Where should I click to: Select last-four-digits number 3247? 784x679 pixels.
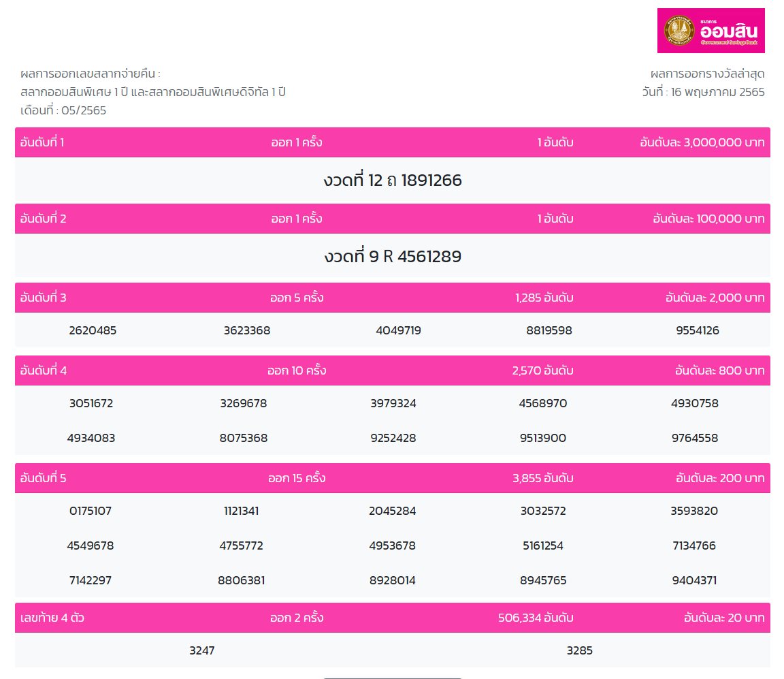(202, 650)
